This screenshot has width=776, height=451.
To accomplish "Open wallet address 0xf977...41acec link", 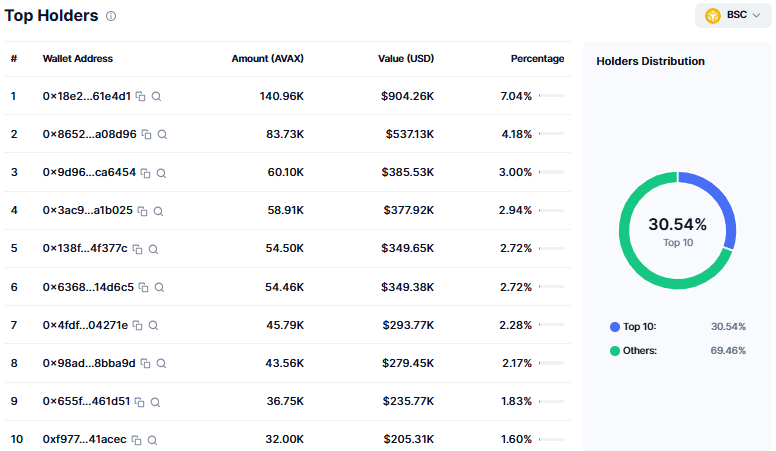I will point(84,439).
